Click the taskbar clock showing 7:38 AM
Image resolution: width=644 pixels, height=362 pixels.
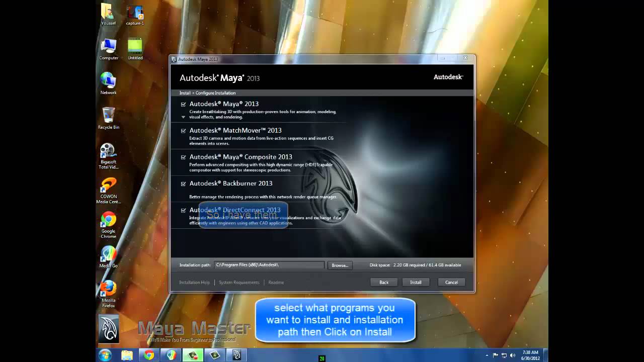tap(530, 355)
